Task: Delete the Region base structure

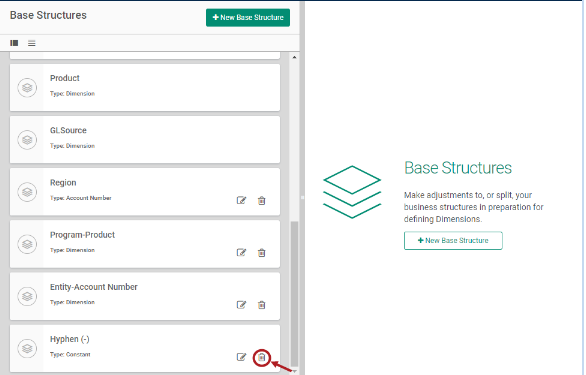Action: (262, 201)
